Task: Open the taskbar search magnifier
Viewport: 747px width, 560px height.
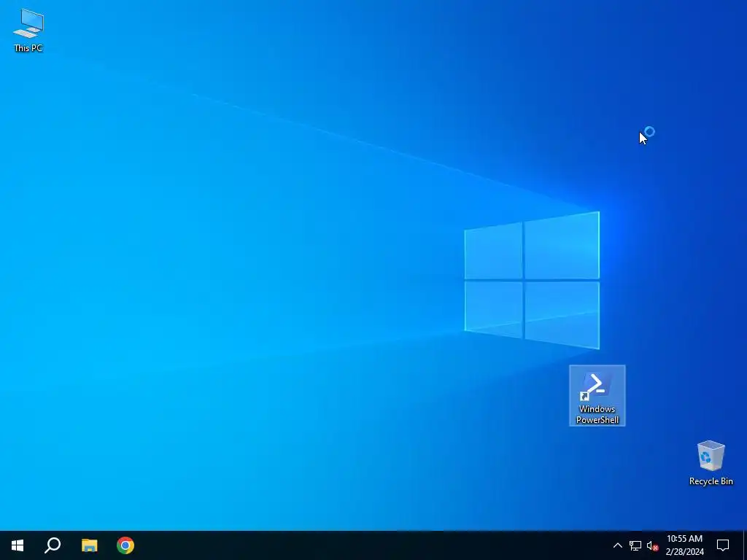Action: 53,545
